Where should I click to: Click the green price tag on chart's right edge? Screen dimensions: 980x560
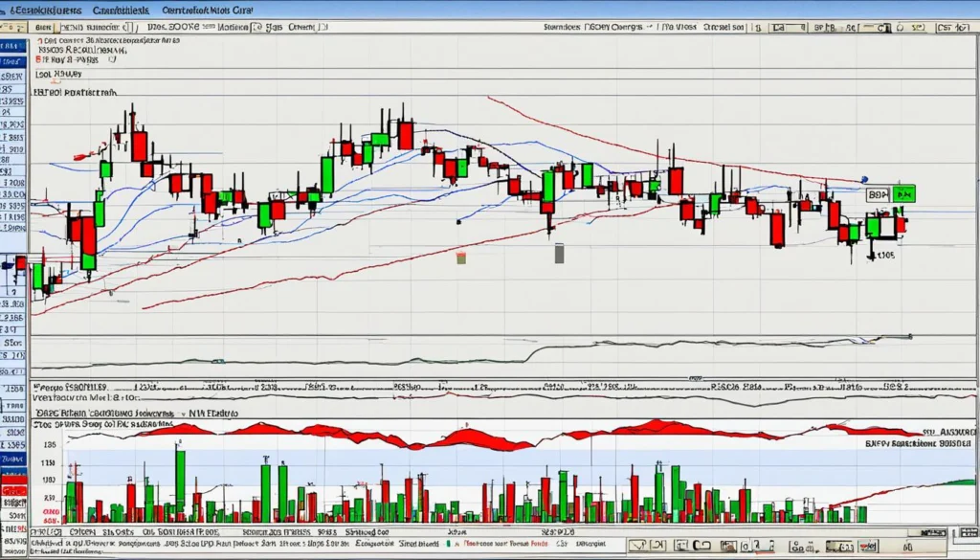903,193
